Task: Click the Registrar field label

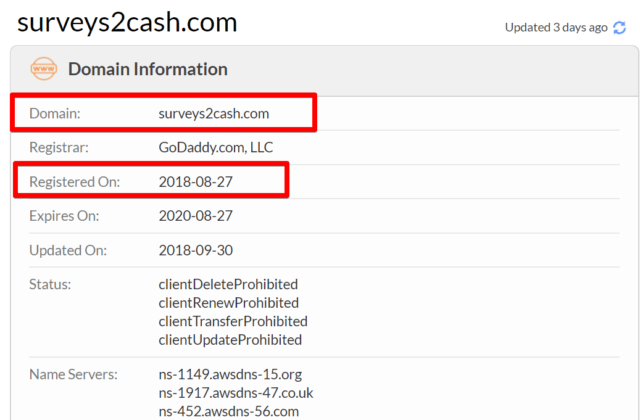Action: [59, 147]
